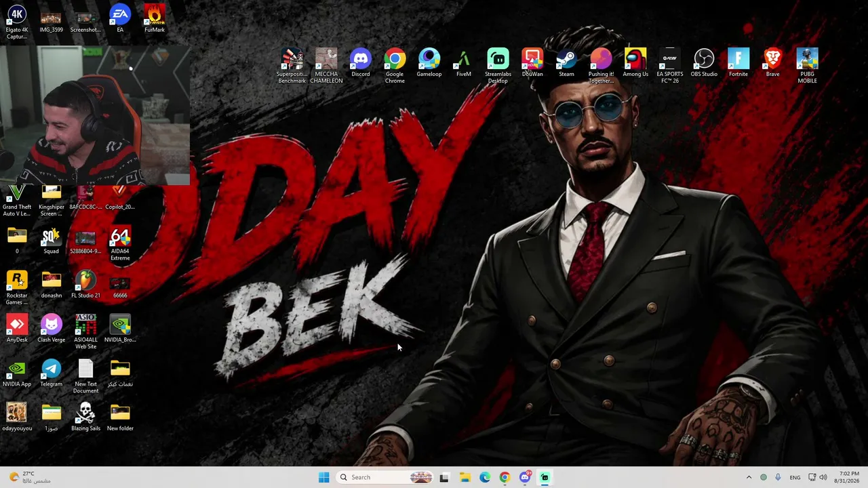Select the folder named New folder

[120, 417]
